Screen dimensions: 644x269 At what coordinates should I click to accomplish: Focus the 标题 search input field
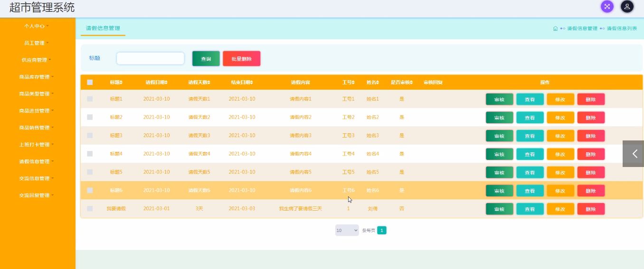click(x=151, y=58)
